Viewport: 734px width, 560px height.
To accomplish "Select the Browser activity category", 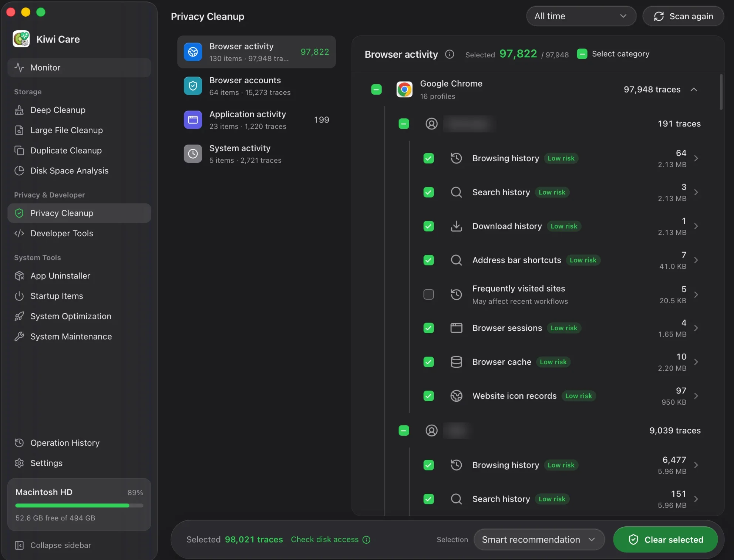I will coord(256,52).
